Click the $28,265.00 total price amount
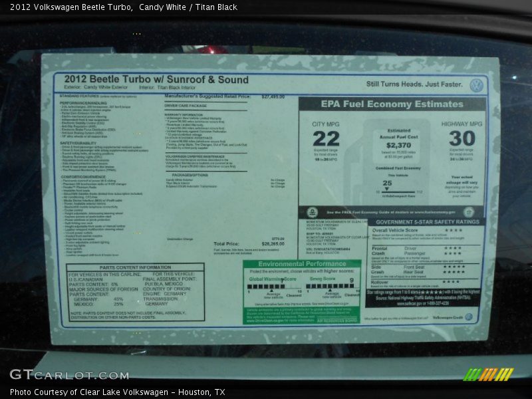532x399 pixels. (x=273, y=243)
